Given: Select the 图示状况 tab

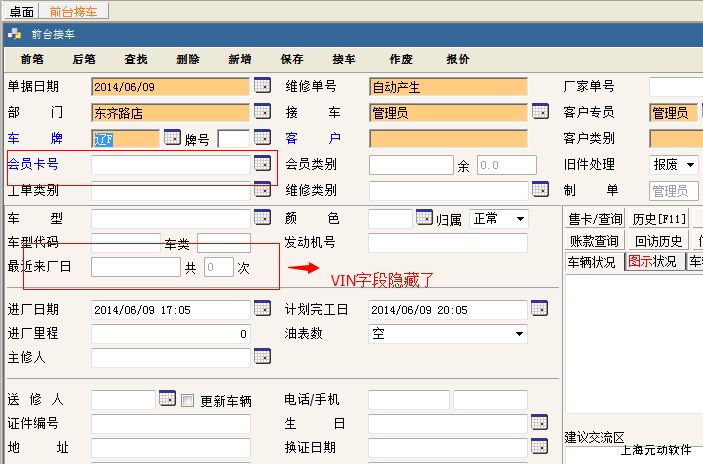Looking at the screenshot, I should (653, 262).
